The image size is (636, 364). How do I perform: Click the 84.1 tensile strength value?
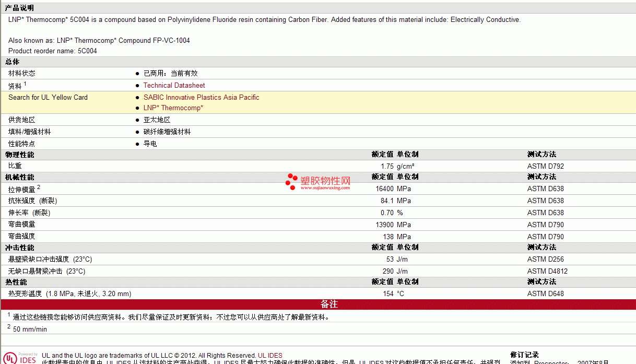coord(387,201)
